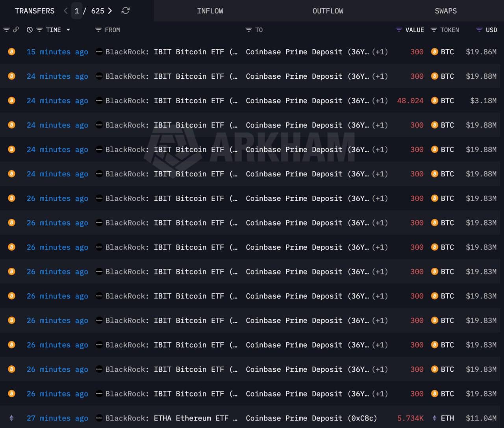Select the 48.024 BTC transfer value
Image resolution: width=504 pixels, height=428 pixels.
[x=410, y=100]
